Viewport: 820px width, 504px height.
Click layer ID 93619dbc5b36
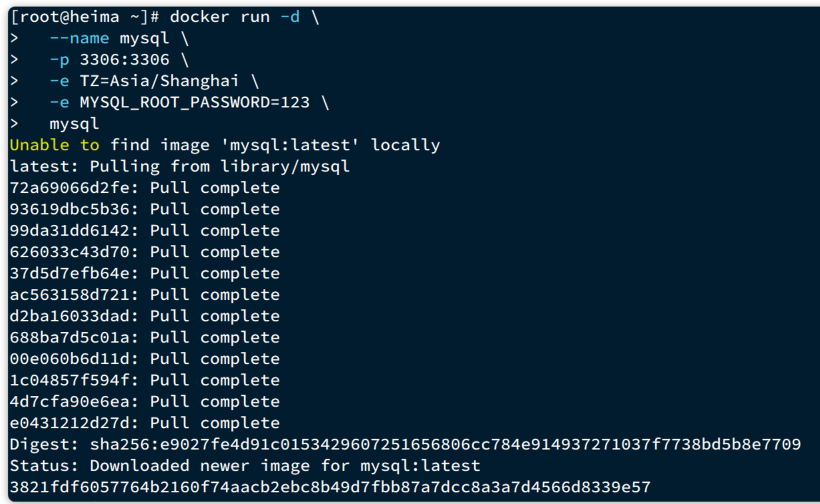[x=70, y=209]
